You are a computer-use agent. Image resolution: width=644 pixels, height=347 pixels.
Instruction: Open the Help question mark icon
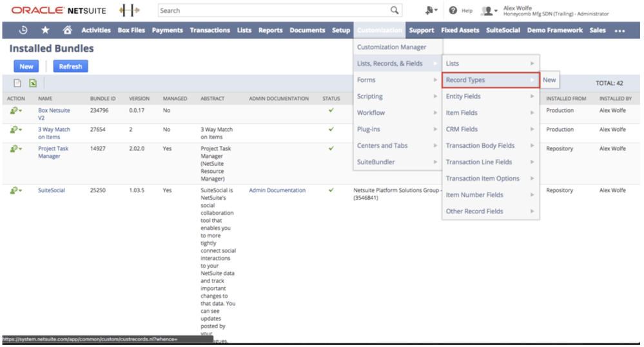(x=453, y=11)
